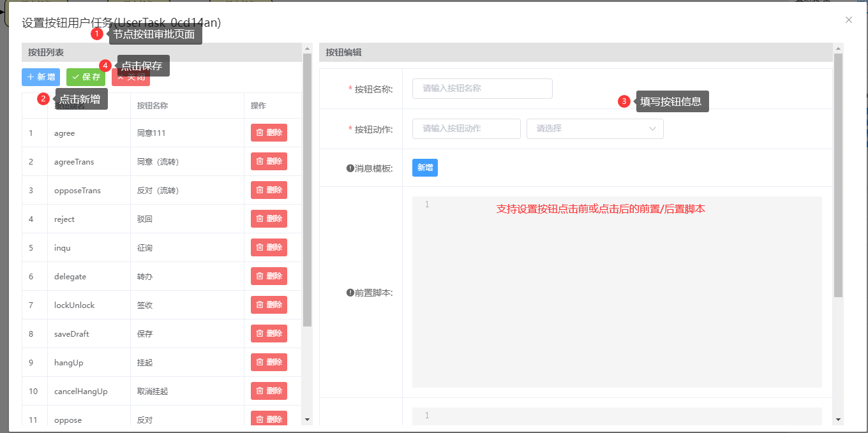Image resolution: width=868 pixels, height=433 pixels.
Task: Click the 按钮名称 input field
Action: click(482, 89)
